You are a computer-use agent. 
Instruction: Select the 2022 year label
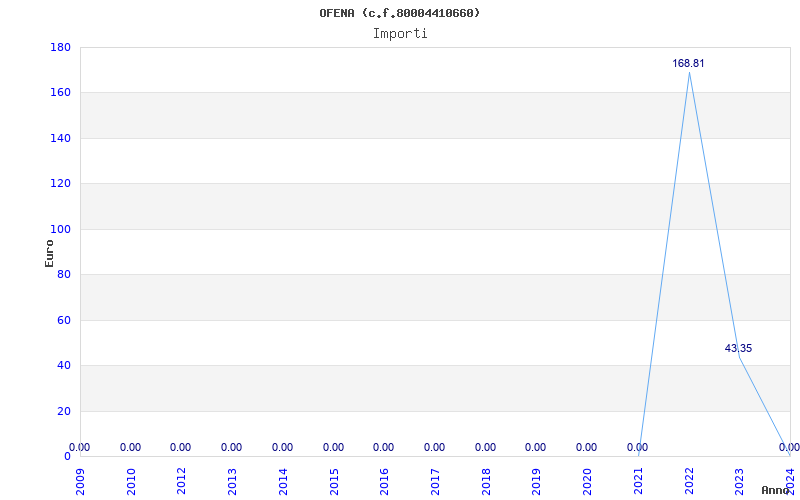689,481
